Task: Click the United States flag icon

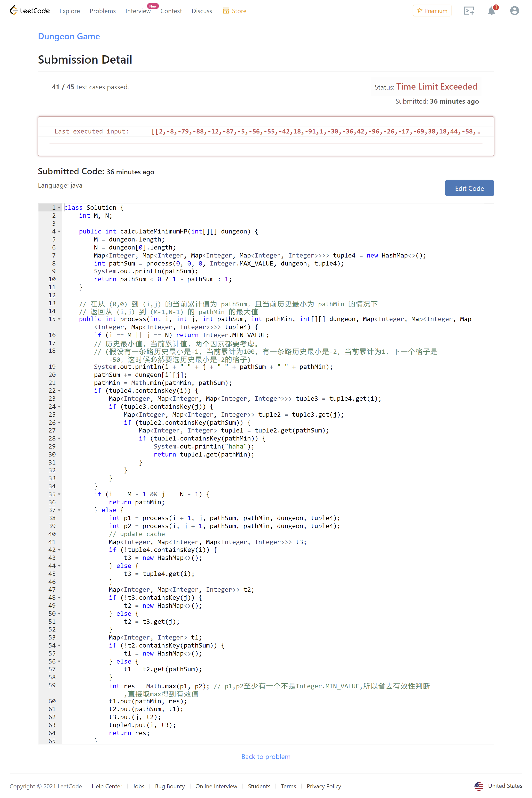Action: [x=478, y=786]
